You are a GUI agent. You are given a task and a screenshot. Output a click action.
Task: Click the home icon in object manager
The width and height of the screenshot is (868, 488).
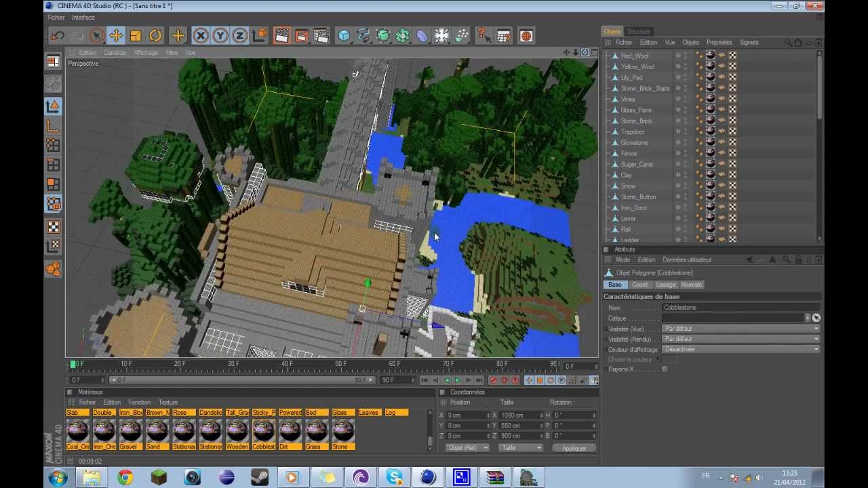pyautogui.click(x=798, y=43)
